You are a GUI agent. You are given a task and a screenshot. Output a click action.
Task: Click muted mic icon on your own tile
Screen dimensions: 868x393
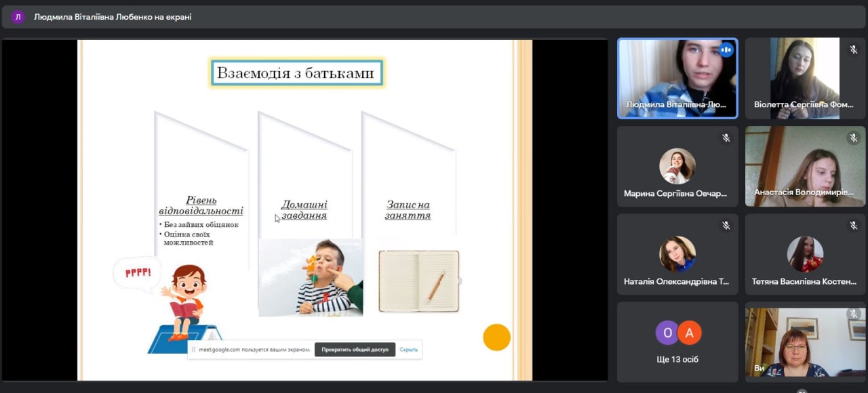pyautogui.click(x=854, y=314)
